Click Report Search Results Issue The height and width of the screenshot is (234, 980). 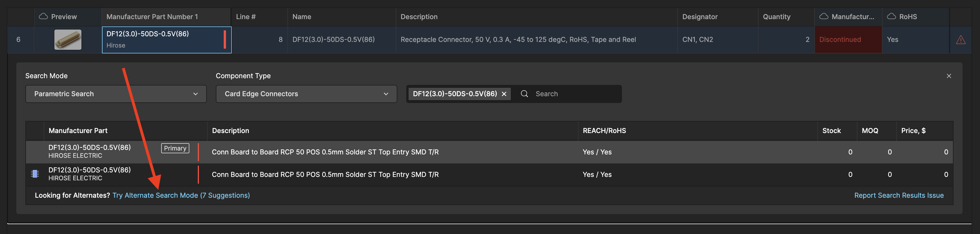pos(899,195)
